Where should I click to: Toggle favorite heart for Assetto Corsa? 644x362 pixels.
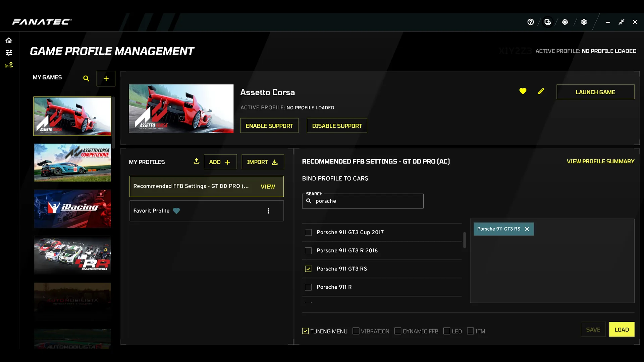click(523, 91)
